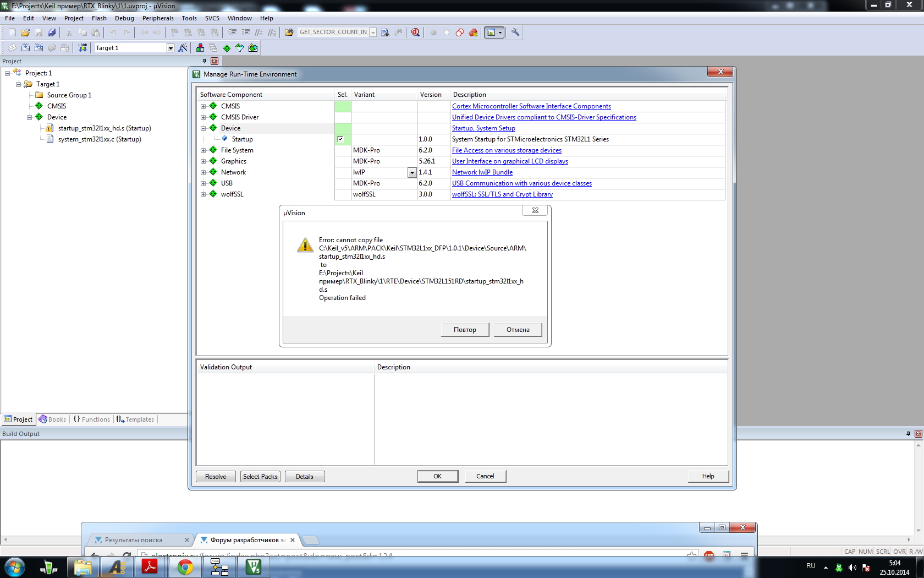Click the Rebuild all target files icon

click(38, 48)
